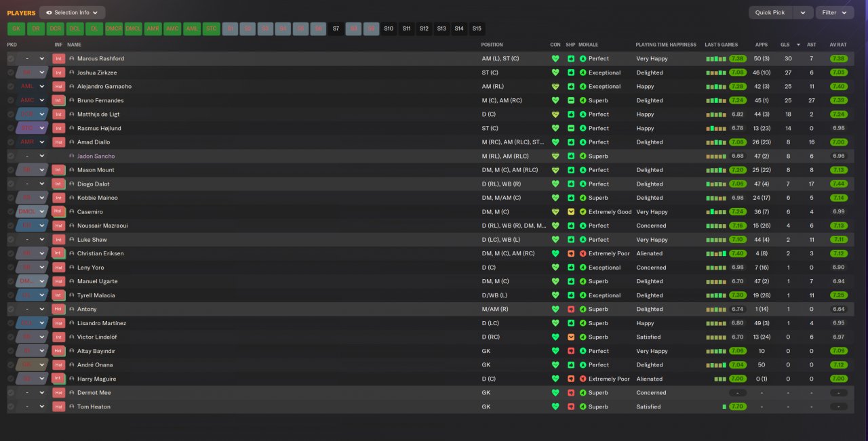
Task: Click the APPS column header
Action: [762, 45]
